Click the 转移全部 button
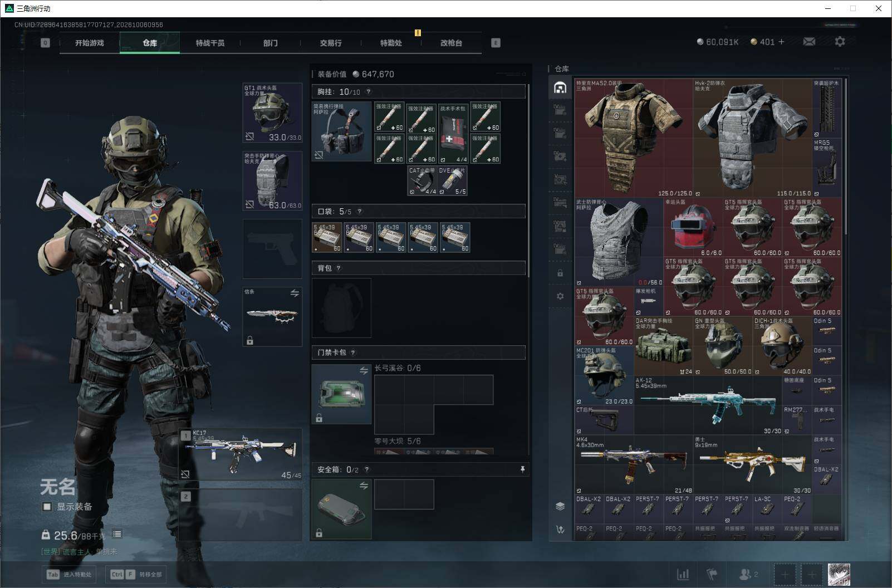This screenshot has width=892, height=588. pos(137,574)
